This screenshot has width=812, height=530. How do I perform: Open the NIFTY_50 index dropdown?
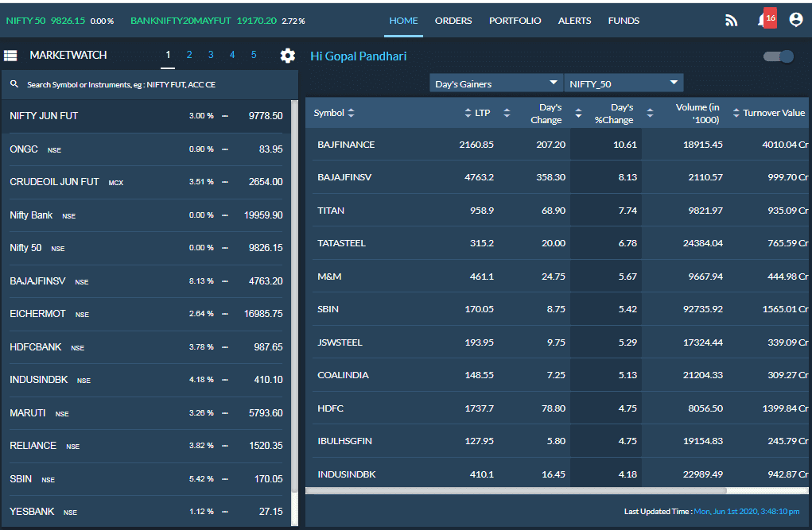(x=624, y=83)
